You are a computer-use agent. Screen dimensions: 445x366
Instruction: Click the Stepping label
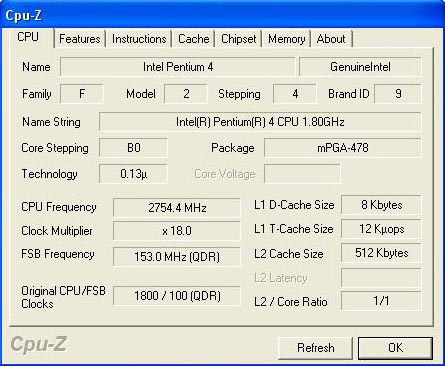(x=239, y=94)
